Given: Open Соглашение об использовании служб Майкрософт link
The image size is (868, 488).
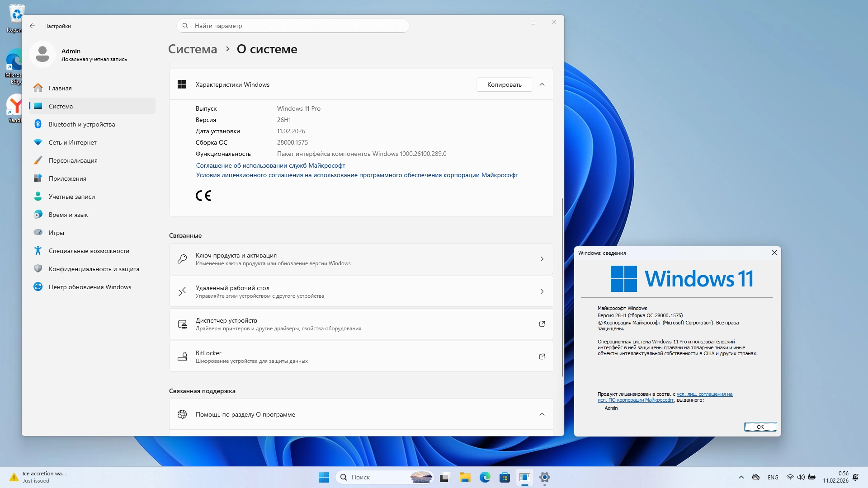Looking at the screenshot, I should click(270, 165).
